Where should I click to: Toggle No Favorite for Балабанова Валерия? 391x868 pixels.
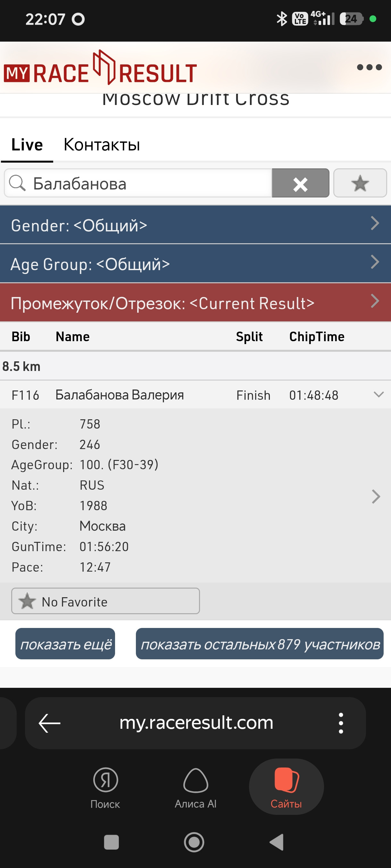coord(105,601)
